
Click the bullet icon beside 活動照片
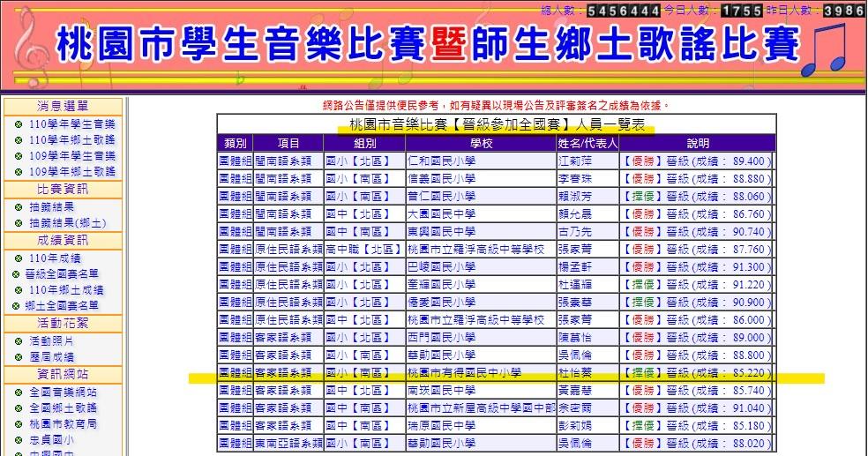coord(18,340)
